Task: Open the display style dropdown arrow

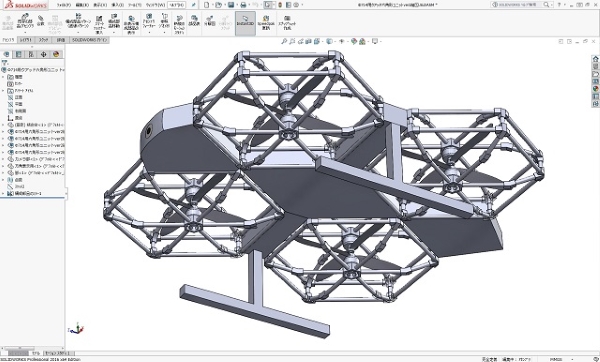Action: pos(334,41)
